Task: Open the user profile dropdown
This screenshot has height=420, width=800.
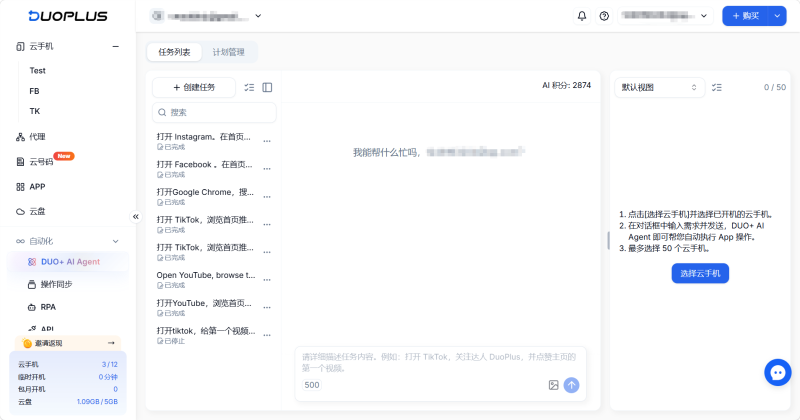Action: click(x=665, y=16)
